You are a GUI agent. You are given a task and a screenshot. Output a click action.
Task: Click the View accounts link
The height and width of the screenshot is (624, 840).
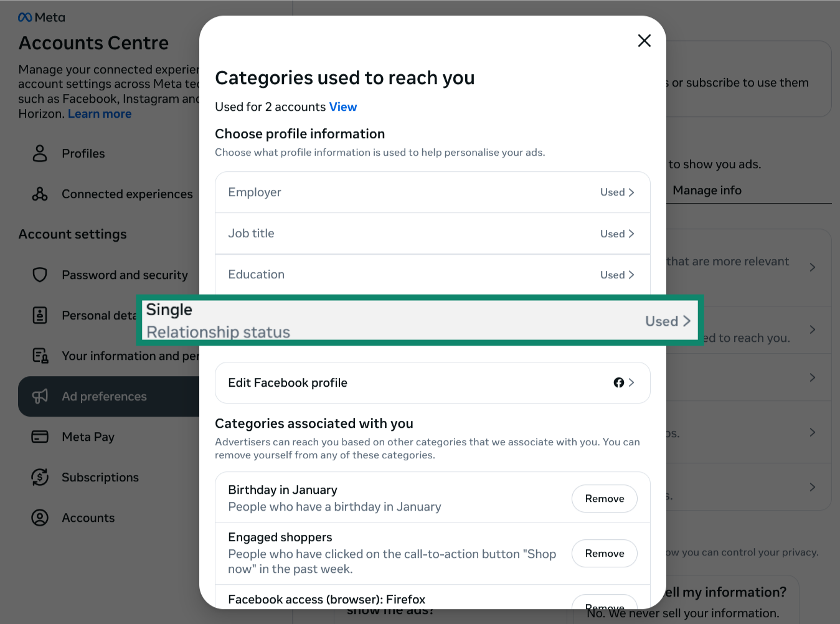(343, 106)
